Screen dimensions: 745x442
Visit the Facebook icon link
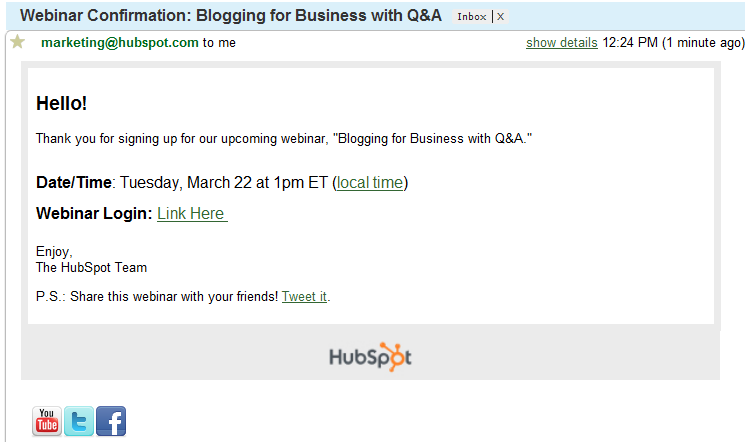(111, 421)
